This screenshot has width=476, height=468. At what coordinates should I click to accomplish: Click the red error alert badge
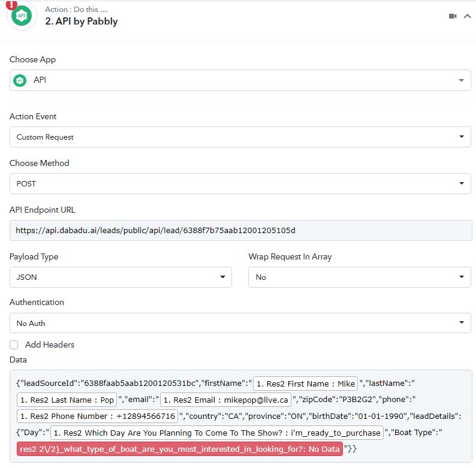[11, 5]
